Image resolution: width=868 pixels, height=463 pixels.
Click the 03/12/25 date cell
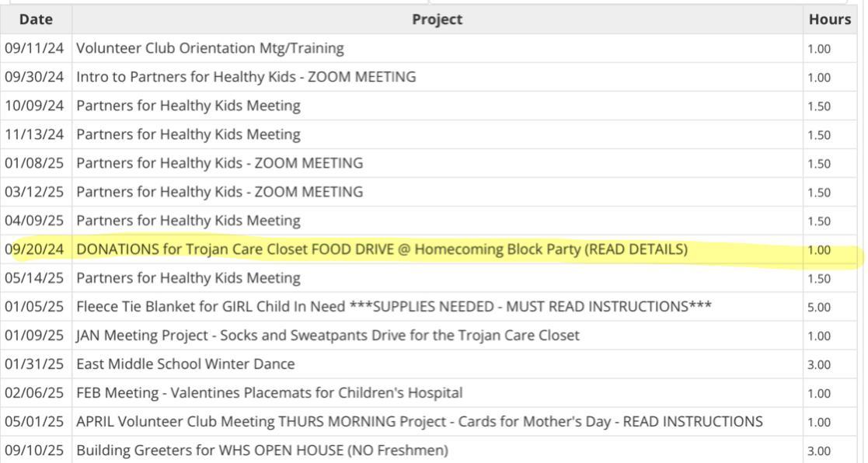35,192
